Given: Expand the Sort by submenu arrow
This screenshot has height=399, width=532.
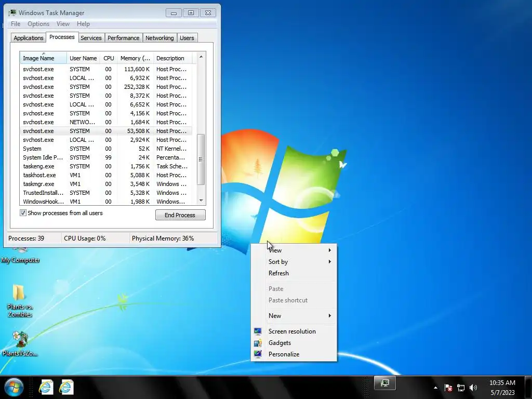Looking at the screenshot, I should click(x=329, y=262).
